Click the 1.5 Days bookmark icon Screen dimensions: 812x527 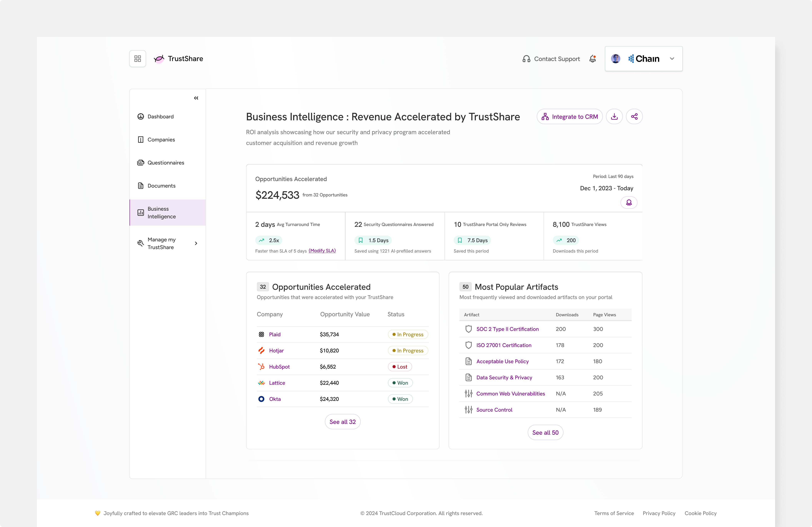[x=361, y=240]
